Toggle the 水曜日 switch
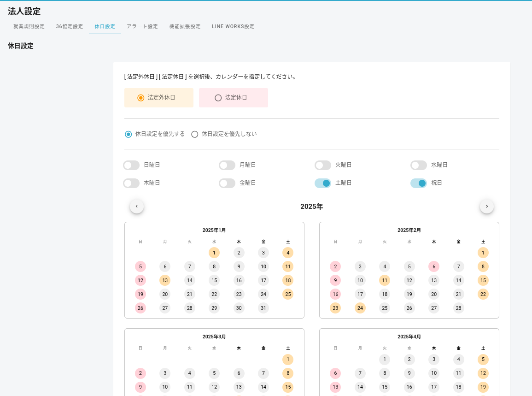The height and width of the screenshot is (396, 532). point(418,165)
